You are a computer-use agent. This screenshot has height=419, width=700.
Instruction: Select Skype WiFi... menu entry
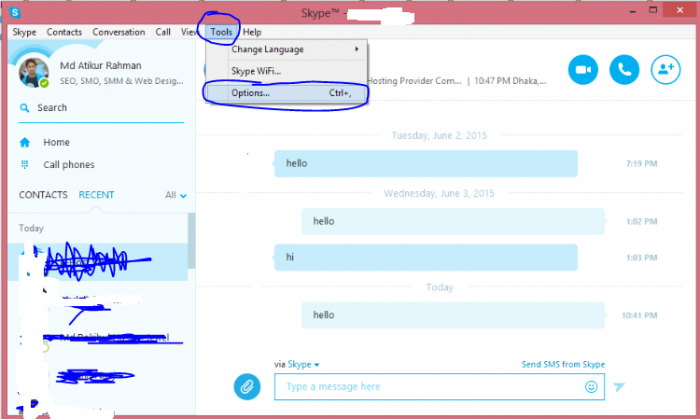286,71
